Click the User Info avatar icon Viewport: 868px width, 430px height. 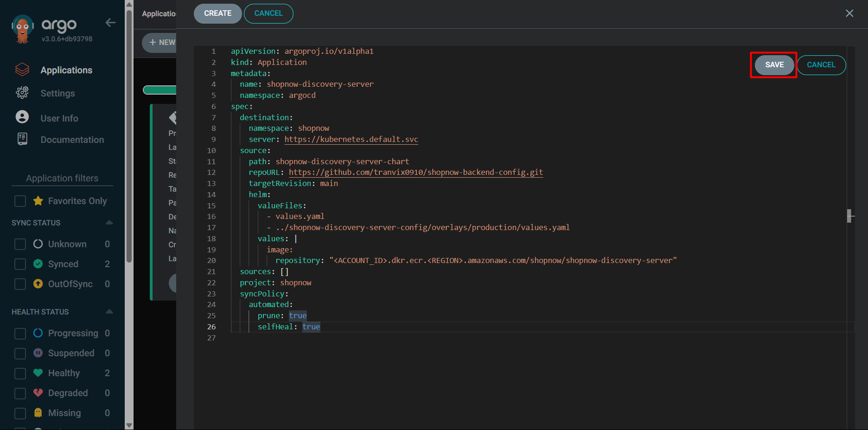pyautogui.click(x=22, y=117)
